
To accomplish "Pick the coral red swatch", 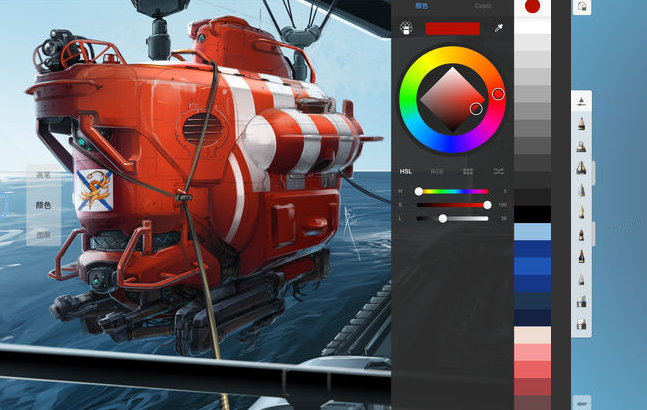I will 532,370.
